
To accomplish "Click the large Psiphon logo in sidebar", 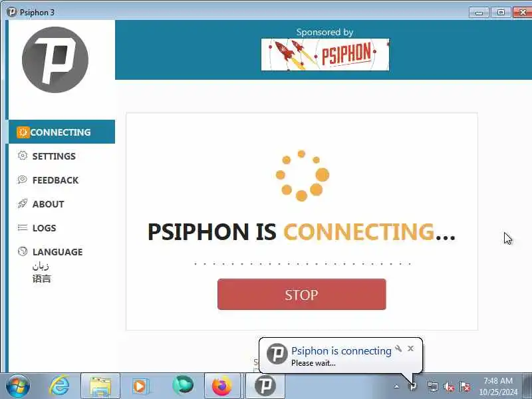I will point(55,60).
